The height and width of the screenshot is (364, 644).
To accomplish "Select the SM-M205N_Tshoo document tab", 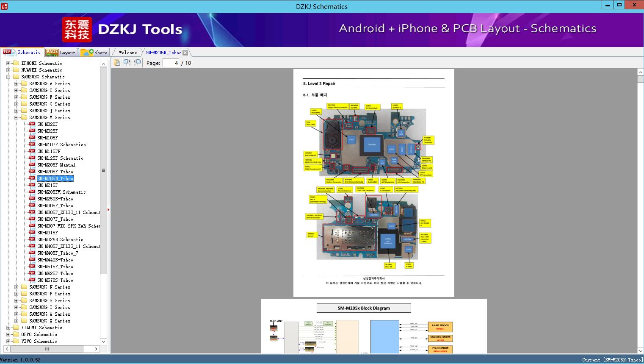I will tap(163, 53).
